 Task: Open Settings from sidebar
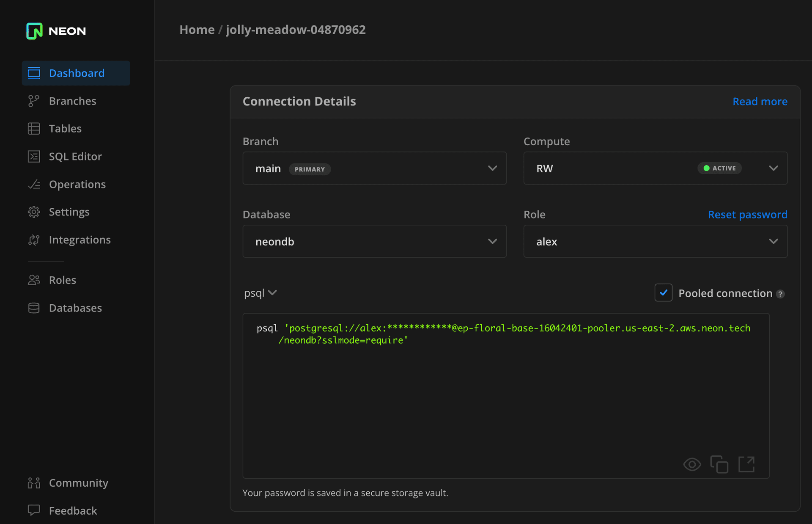[69, 211]
